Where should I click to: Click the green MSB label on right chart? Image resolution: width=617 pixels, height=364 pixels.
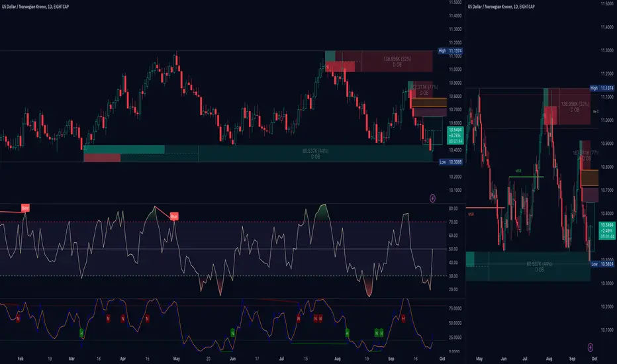pyautogui.click(x=518, y=171)
